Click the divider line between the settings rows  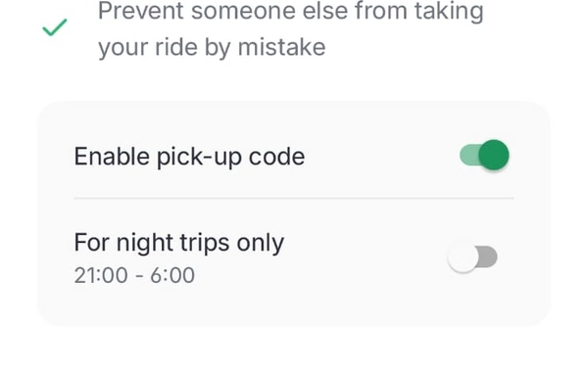click(294, 198)
